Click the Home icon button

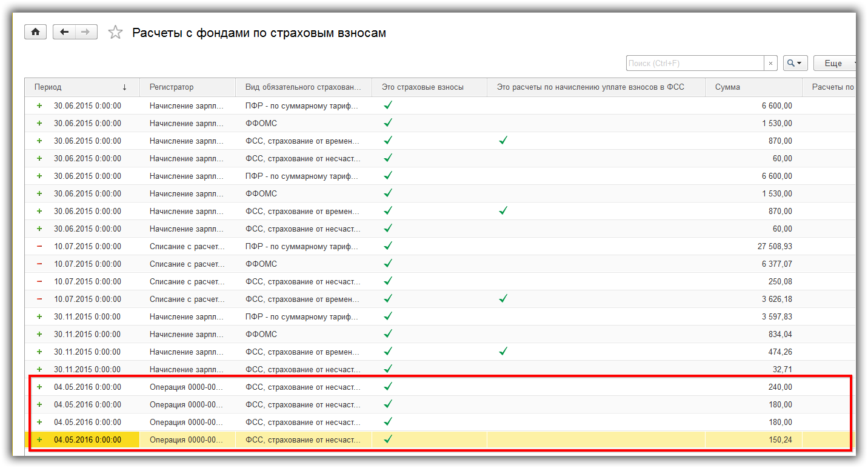click(x=35, y=32)
